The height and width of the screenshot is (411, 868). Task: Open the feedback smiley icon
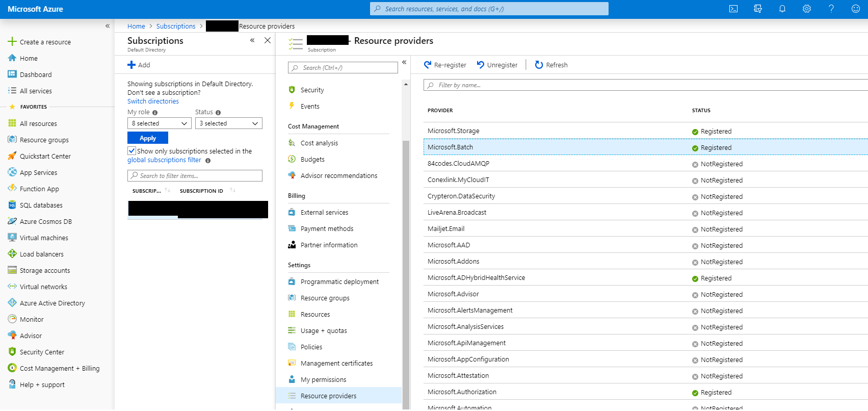click(855, 9)
